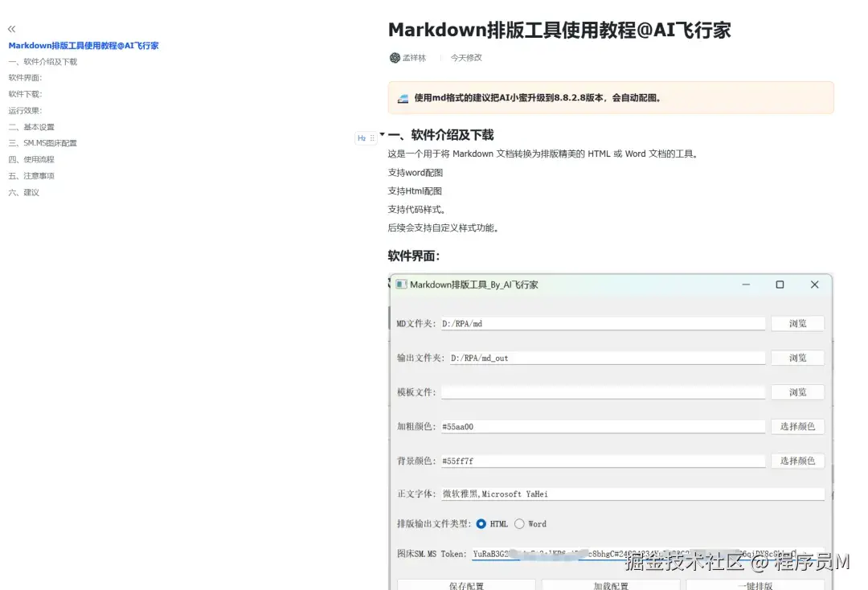Click 浏览 button for 模板文件
This screenshot has height=590, width=868.
[798, 391]
